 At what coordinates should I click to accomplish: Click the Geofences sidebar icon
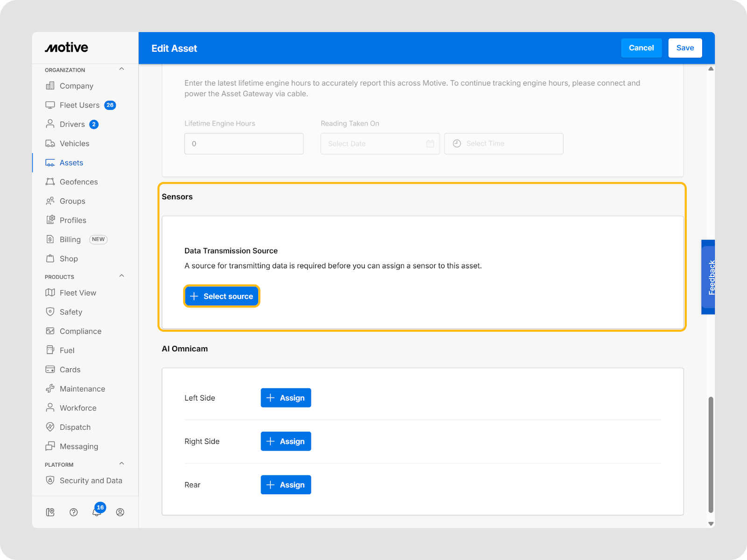click(x=50, y=182)
